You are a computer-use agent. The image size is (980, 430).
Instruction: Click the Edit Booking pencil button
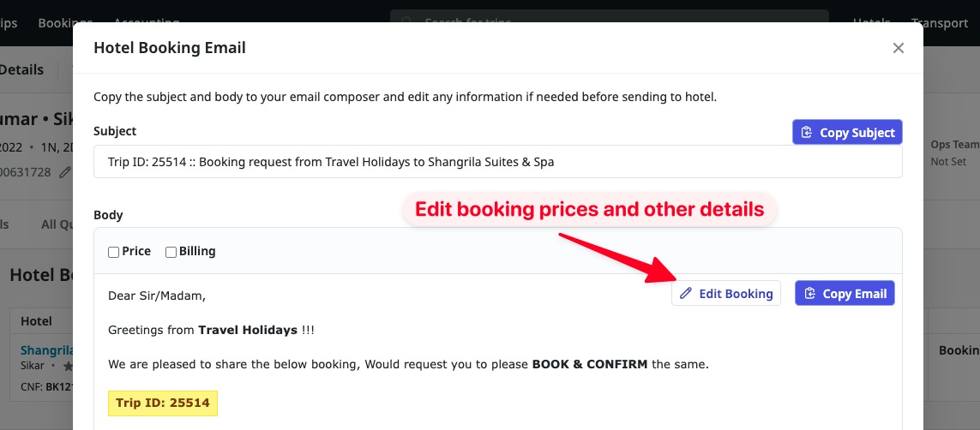click(x=726, y=294)
